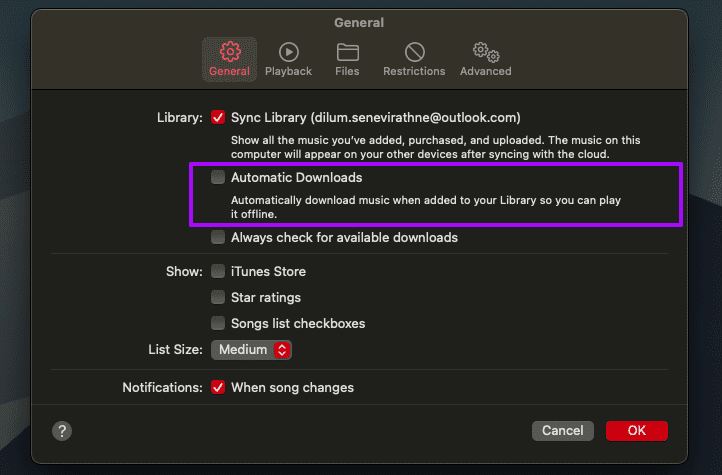
Task: Open the Medium list size dropdown
Action: (251, 350)
